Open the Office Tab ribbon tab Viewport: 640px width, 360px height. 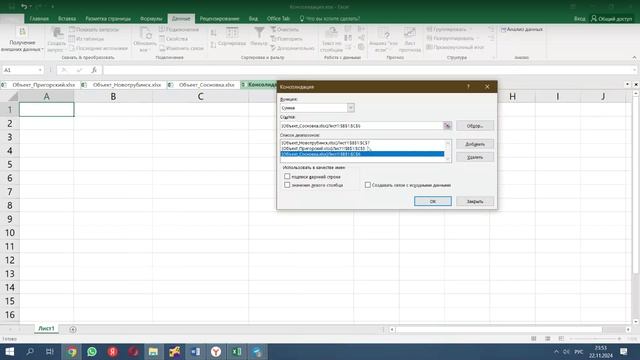click(278, 19)
